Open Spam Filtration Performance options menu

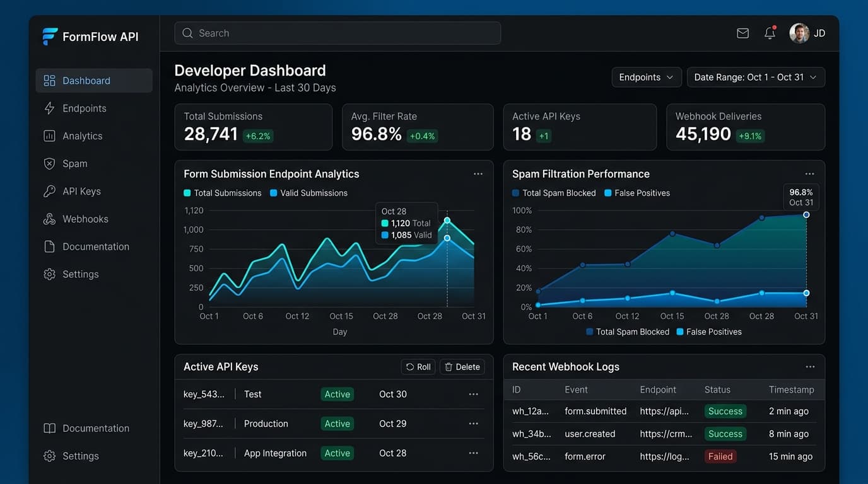point(809,174)
